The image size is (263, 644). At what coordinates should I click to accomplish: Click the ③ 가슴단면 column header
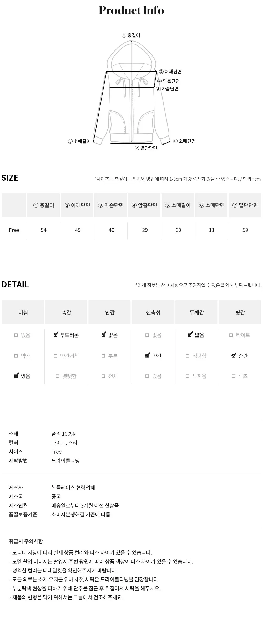(x=111, y=205)
